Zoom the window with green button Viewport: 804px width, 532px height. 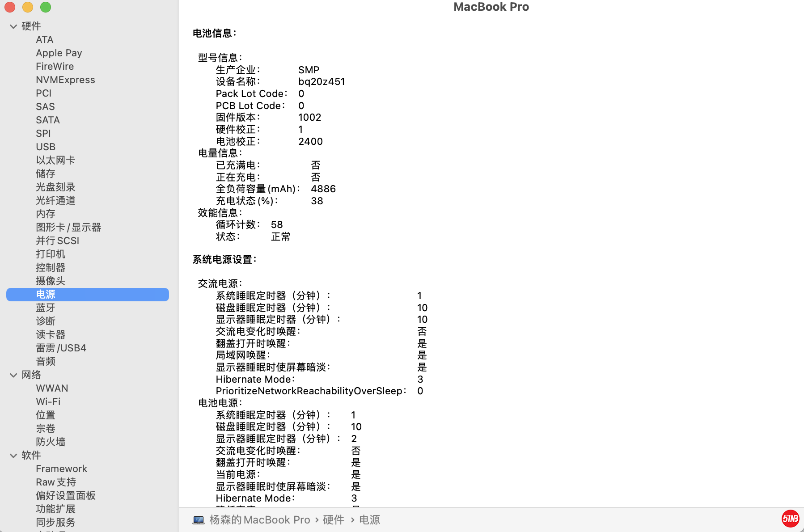[x=46, y=7]
